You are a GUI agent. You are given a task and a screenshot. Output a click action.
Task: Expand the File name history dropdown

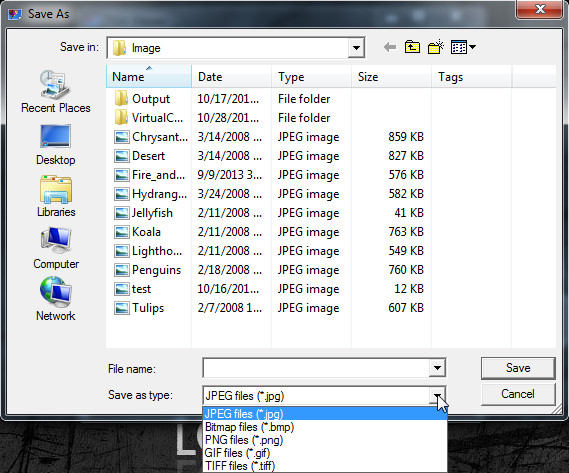(x=437, y=368)
